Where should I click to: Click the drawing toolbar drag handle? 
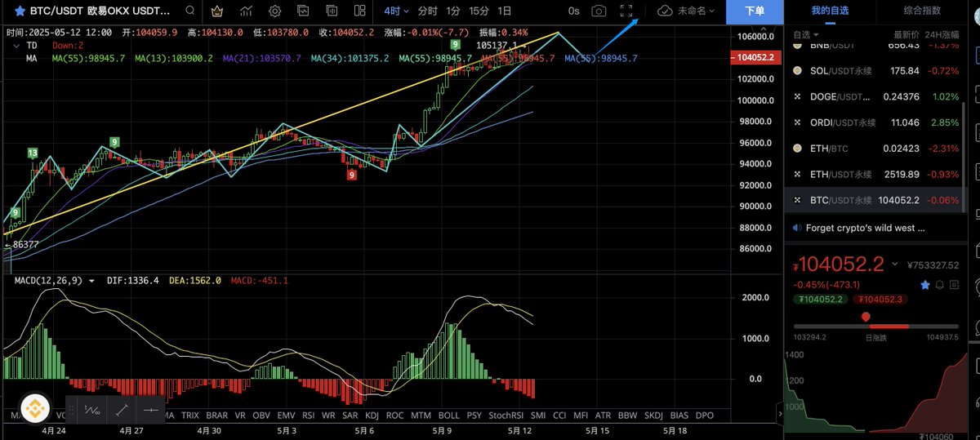tap(71, 410)
